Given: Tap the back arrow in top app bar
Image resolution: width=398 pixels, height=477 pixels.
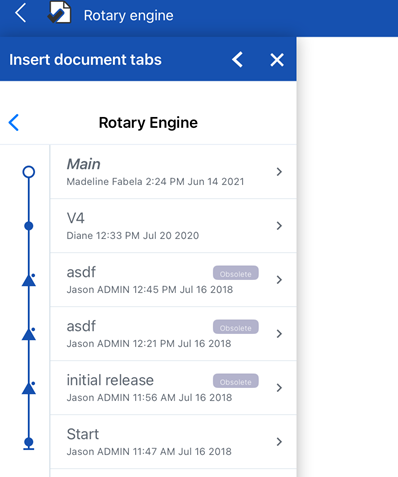Looking at the screenshot, I should [21, 14].
